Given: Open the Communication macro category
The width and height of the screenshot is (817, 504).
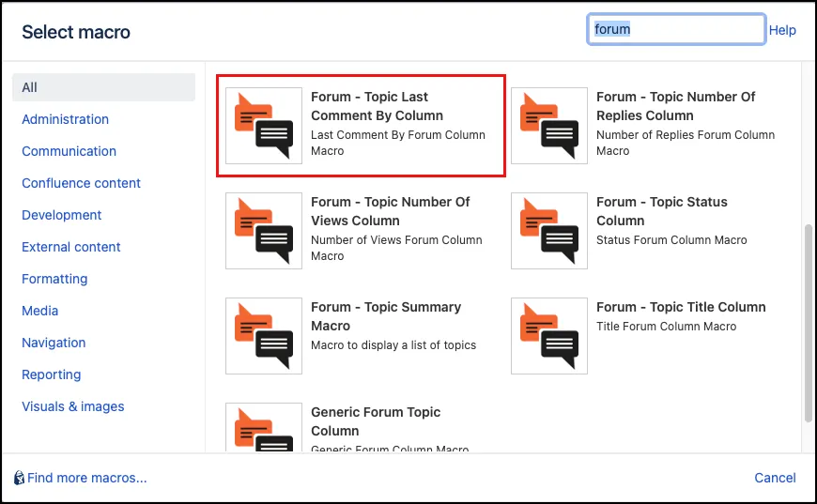Looking at the screenshot, I should 69,151.
